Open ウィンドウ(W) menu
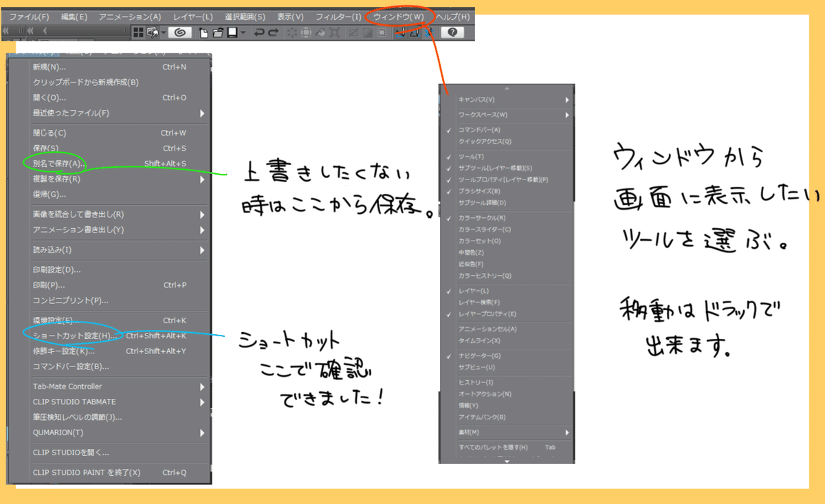825x504 pixels. coord(399,17)
